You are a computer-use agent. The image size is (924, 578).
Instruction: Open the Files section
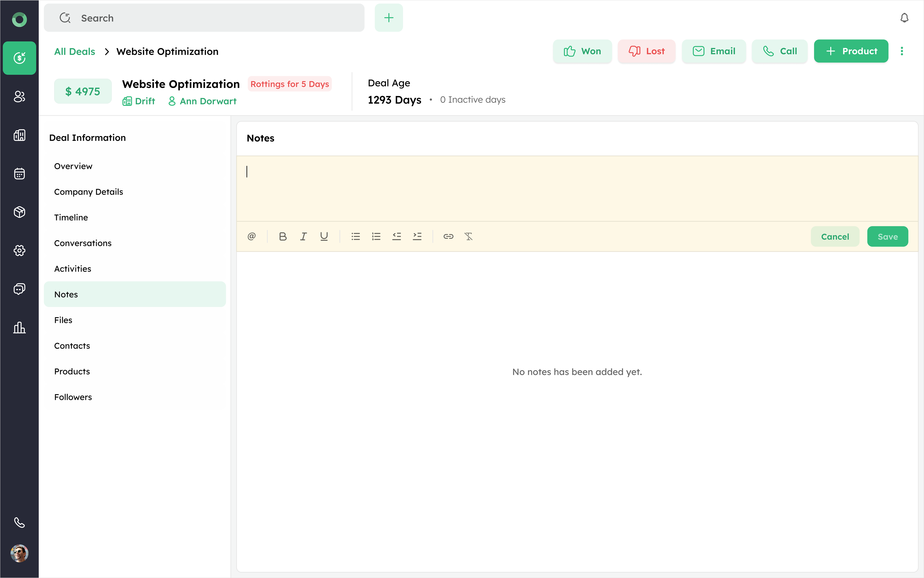pyautogui.click(x=63, y=320)
